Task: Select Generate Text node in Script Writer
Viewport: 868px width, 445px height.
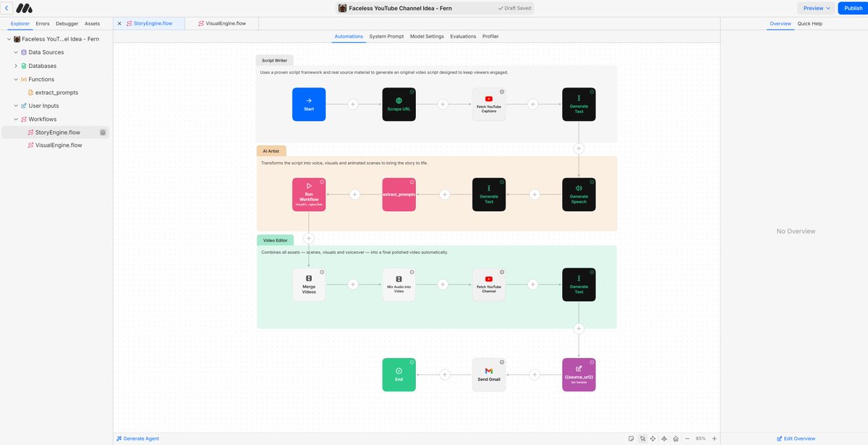Action: pyautogui.click(x=579, y=104)
